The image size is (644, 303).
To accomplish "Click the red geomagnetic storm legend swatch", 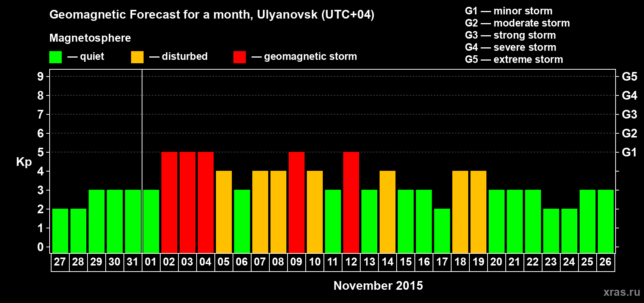I will [239, 57].
